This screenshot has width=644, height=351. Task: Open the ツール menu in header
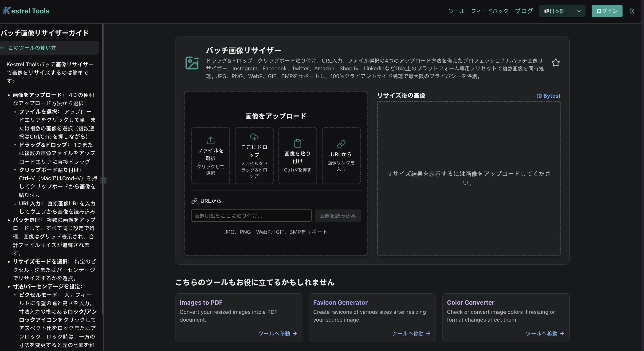coord(456,11)
